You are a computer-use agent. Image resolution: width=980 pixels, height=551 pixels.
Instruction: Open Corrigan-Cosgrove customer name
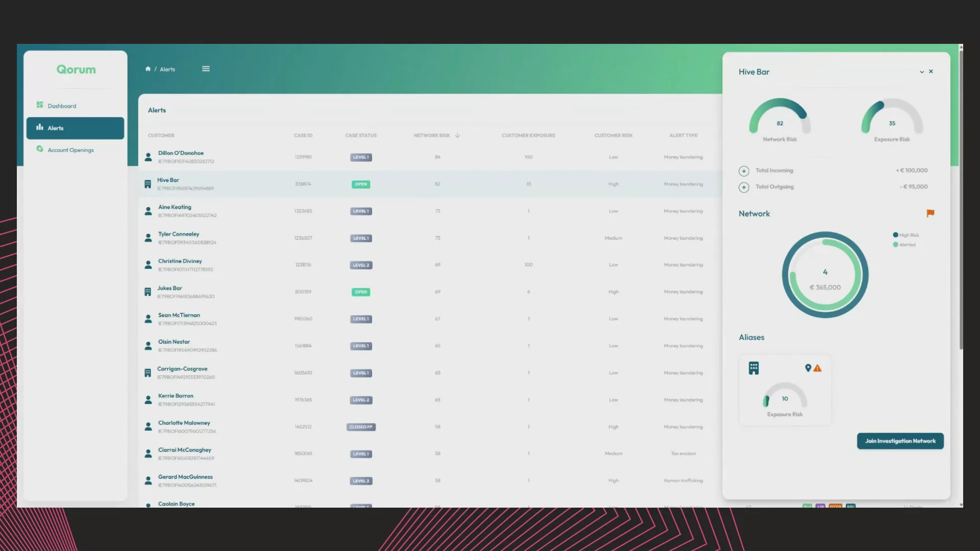(x=182, y=369)
